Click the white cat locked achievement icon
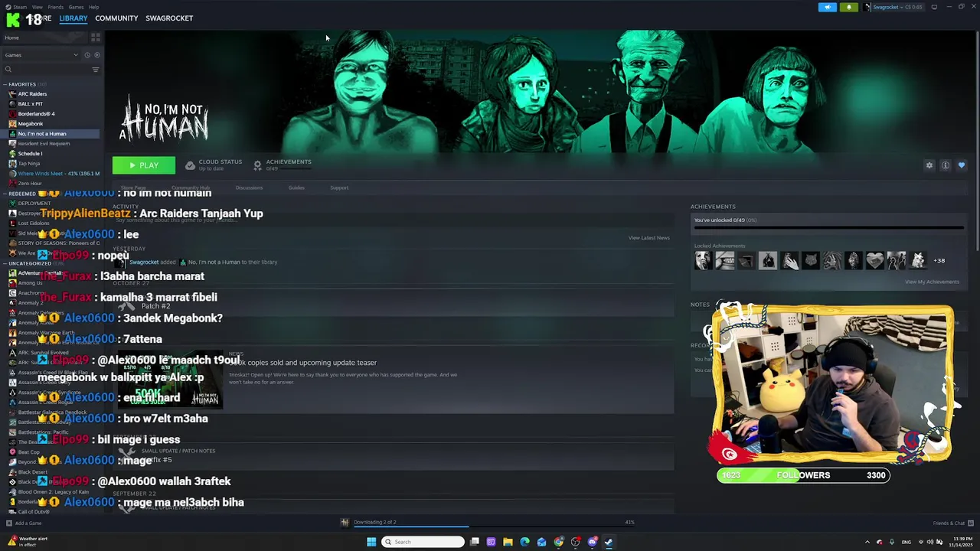 (x=917, y=261)
